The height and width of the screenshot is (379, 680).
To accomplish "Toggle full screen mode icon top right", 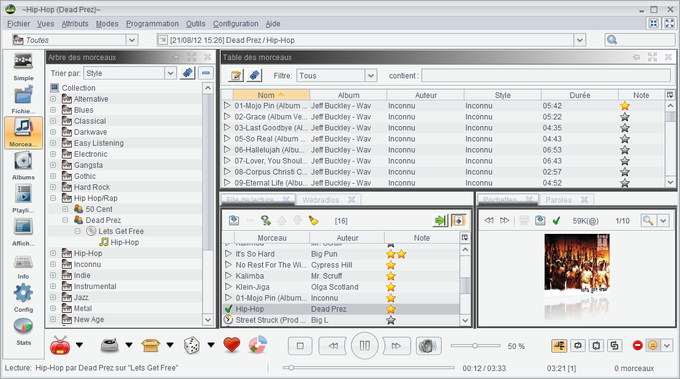I will (x=670, y=23).
